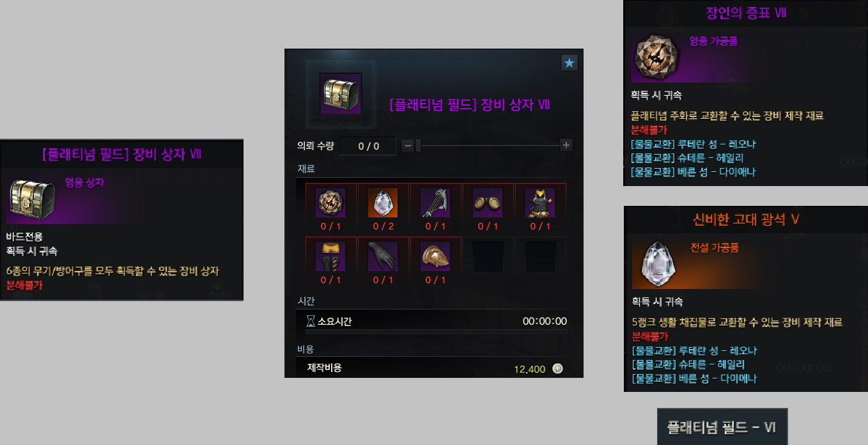
Task: Select the goggles material icon
Action: click(488, 203)
